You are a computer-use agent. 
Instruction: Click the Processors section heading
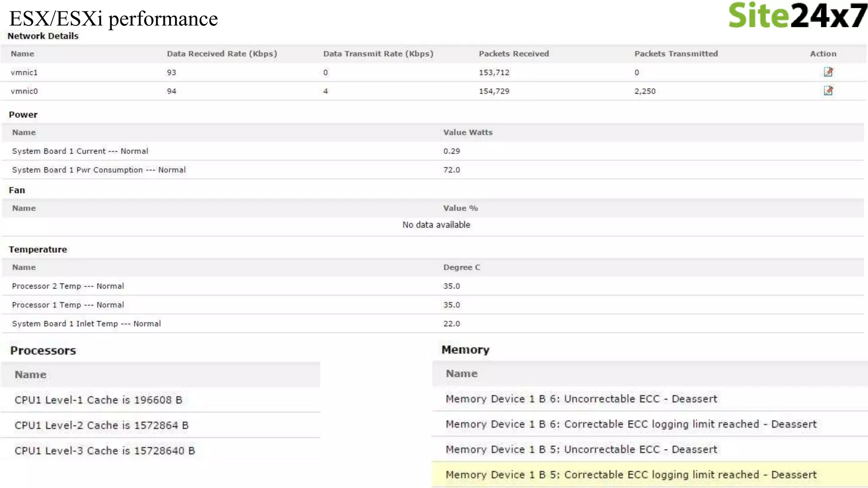[43, 350]
